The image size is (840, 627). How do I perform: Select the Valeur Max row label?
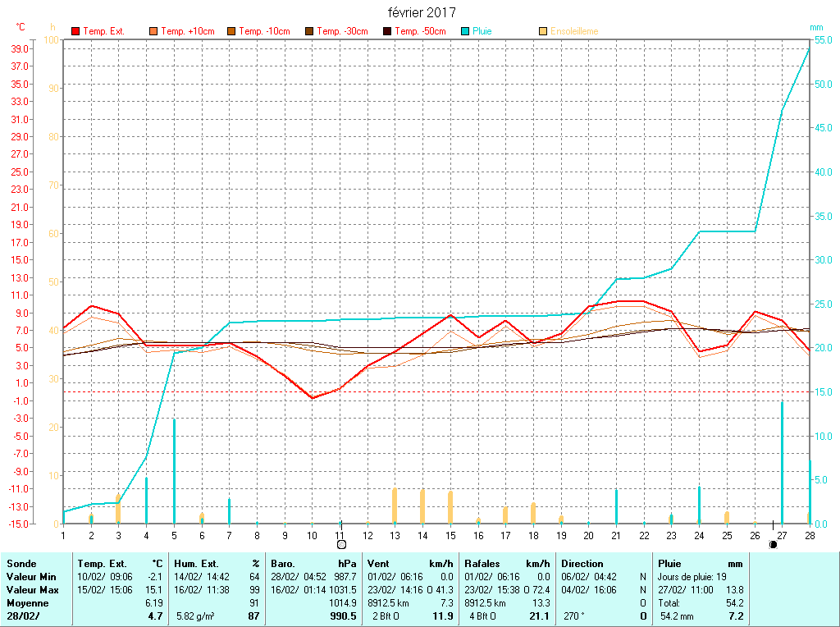[x=31, y=590]
